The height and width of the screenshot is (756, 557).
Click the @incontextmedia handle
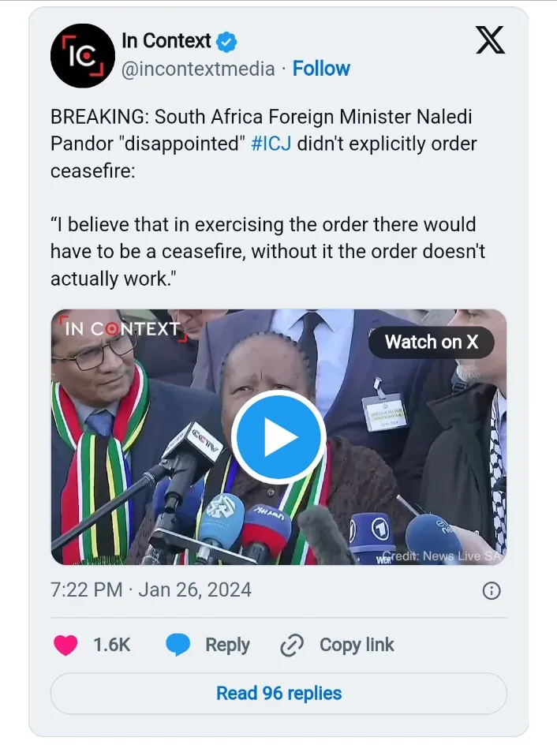click(197, 69)
